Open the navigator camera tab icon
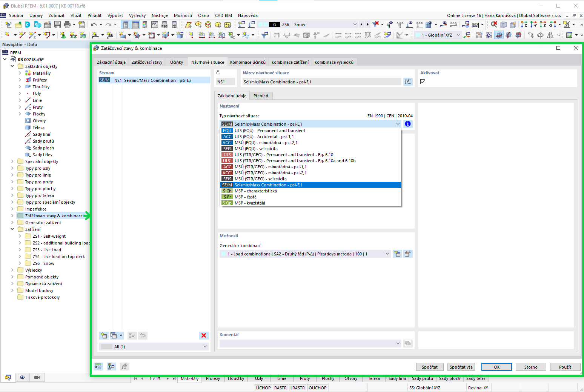The height and width of the screenshot is (392, 584). pos(37,377)
